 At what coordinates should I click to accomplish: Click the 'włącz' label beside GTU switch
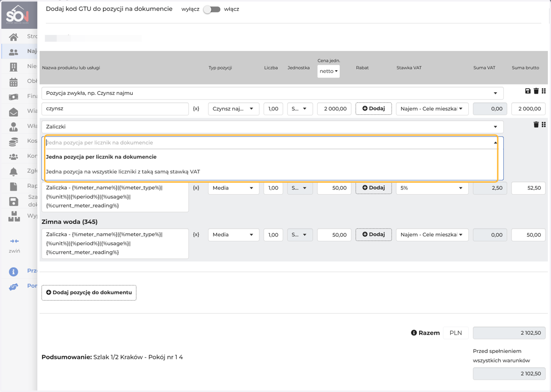(x=231, y=9)
